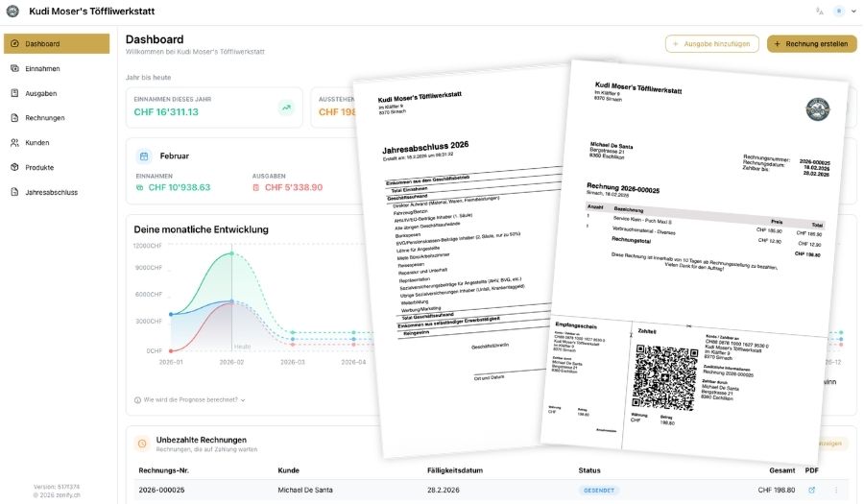Click the due date '28.2.2026'
Screen dimensions: 864x504
443,490
